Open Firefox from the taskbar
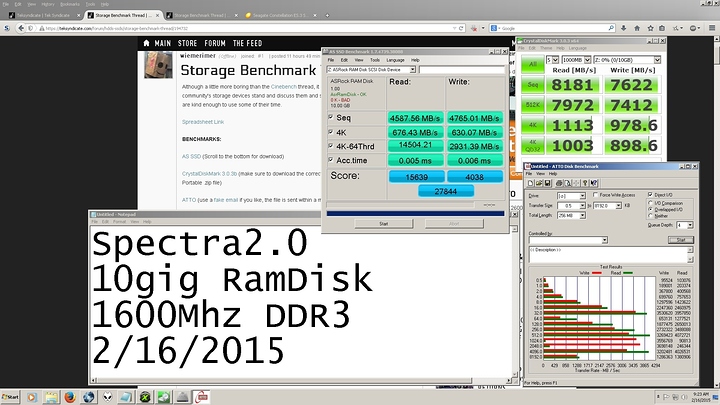 [x=70, y=397]
